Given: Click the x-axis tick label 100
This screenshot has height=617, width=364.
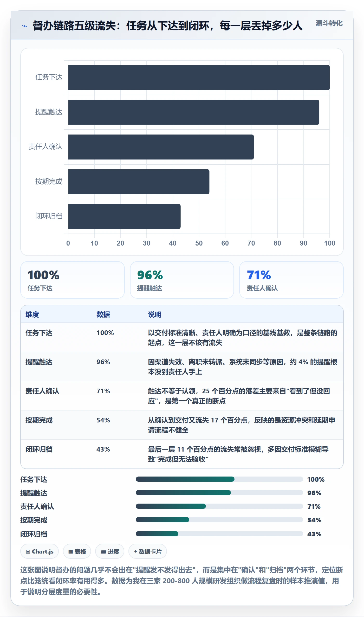Looking at the screenshot, I should 330,243.
